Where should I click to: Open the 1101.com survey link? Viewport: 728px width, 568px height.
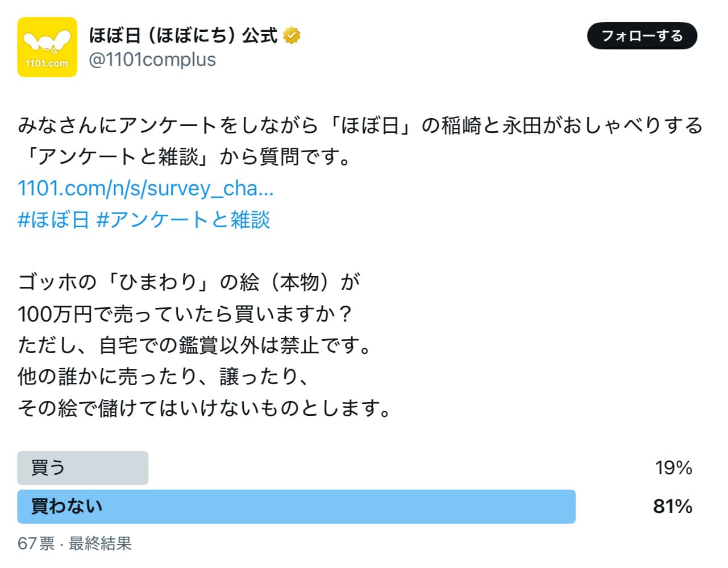[x=145, y=189]
